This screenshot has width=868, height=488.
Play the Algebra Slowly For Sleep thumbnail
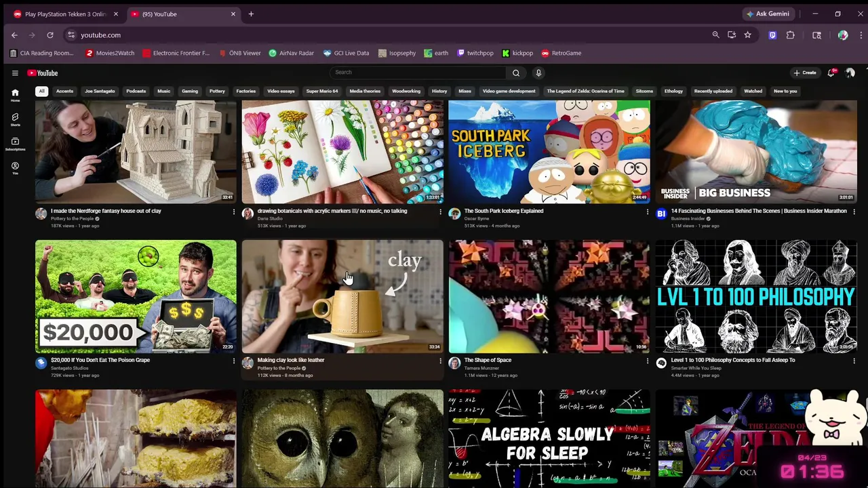click(x=549, y=438)
